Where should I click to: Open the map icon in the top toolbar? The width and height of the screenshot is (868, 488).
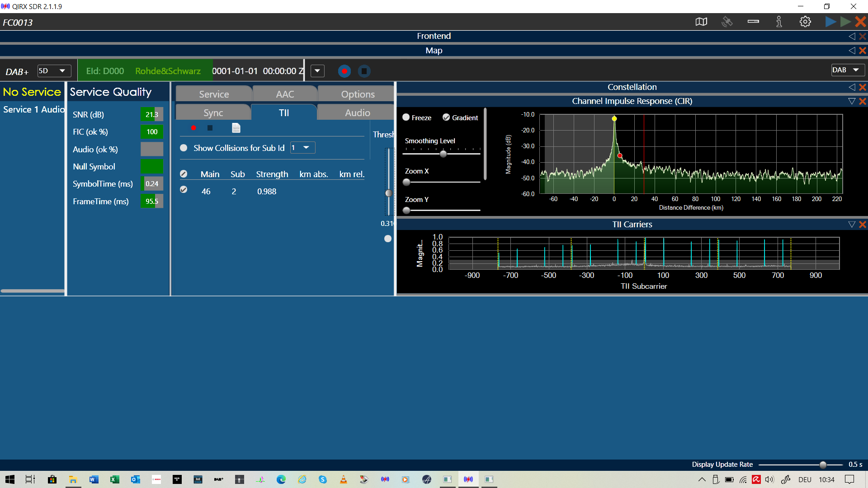click(x=701, y=22)
